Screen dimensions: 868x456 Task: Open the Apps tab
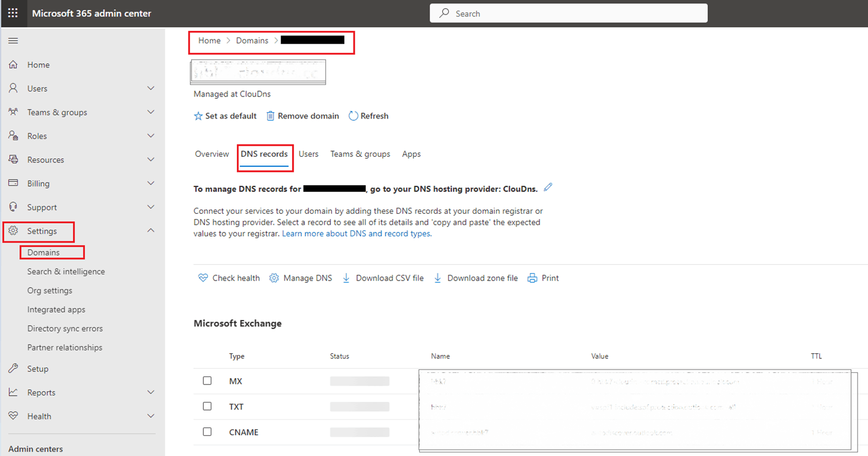412,154
